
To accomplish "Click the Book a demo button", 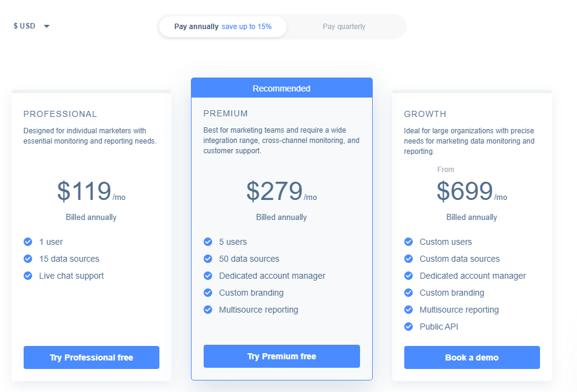I will [472, 357].
